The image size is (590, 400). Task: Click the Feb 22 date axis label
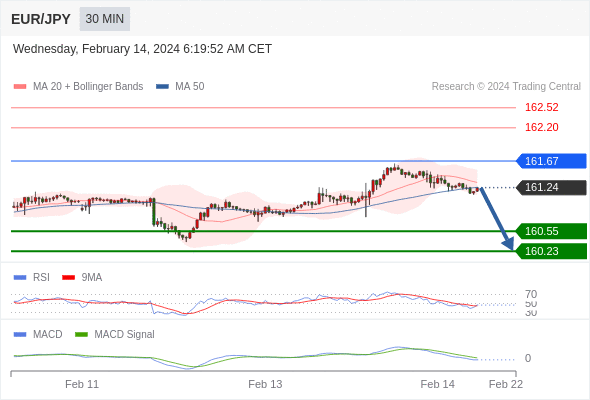tap(506, 384)
